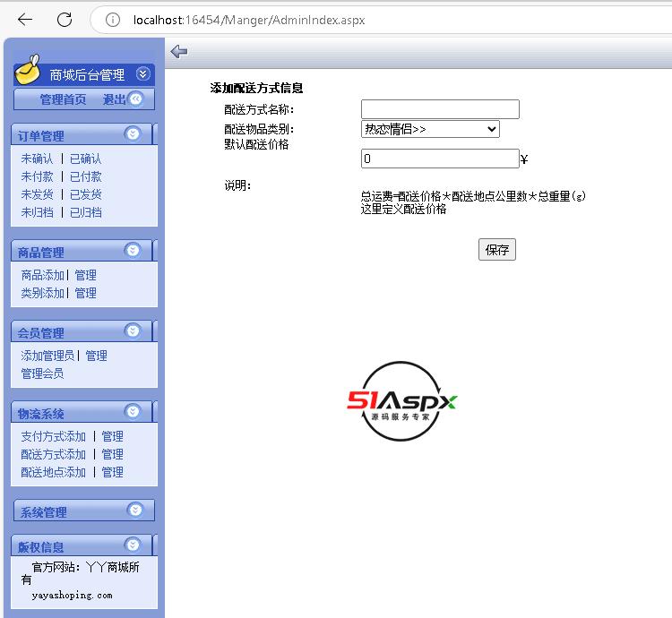672x618 pixels.
Task: Open 已归档 orders list
Action: pos(86,213)
